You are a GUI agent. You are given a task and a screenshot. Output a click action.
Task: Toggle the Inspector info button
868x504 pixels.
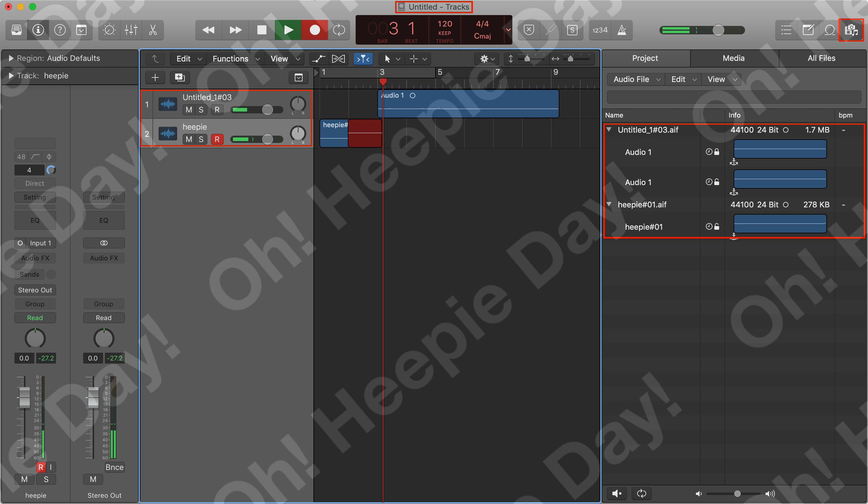[38, 30]
